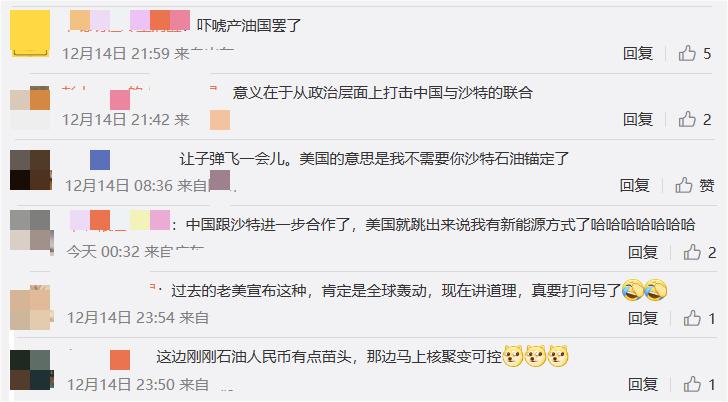Click the like count 5 on first comment
The width and height of the screenshot is (728, 402).
(707, 54)
